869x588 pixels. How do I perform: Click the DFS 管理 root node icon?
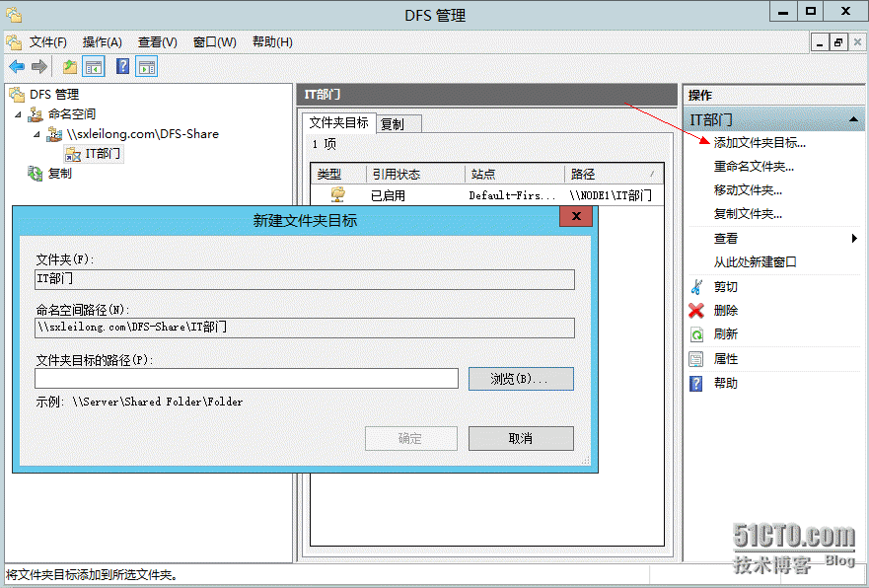point(17,94)
